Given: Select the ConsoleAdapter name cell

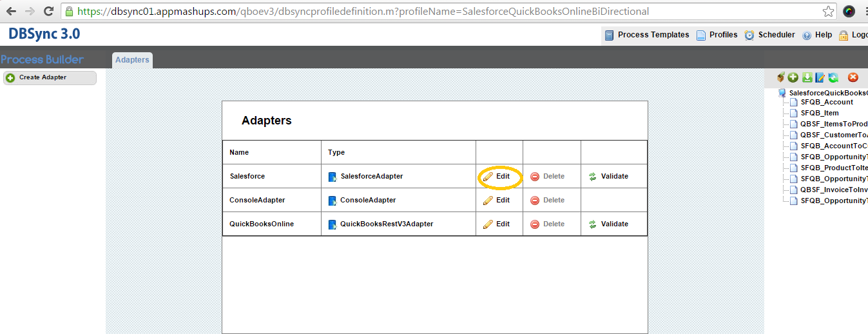Looking at the screenshot, I should pyautogui.click(x=272, y=200).
